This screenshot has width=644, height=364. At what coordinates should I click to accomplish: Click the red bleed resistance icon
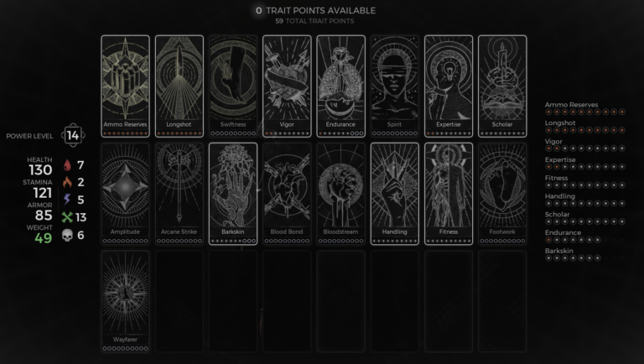(67, 165)
